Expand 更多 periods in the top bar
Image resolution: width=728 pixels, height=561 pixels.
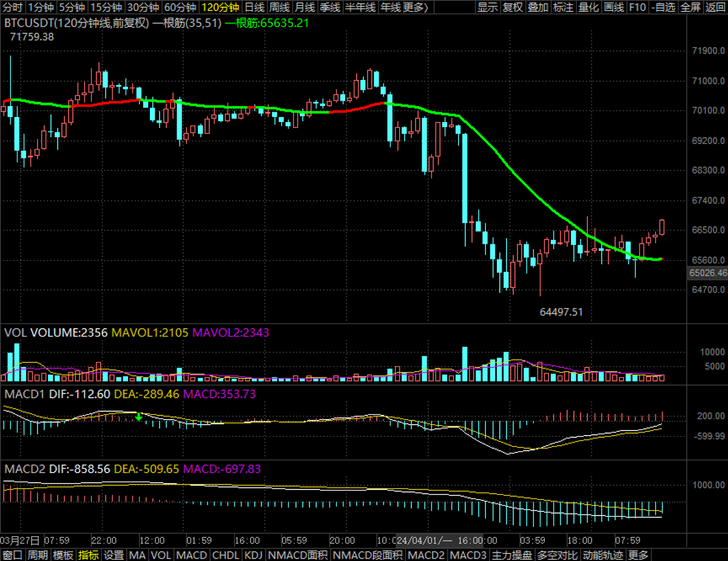coord(416,7)
